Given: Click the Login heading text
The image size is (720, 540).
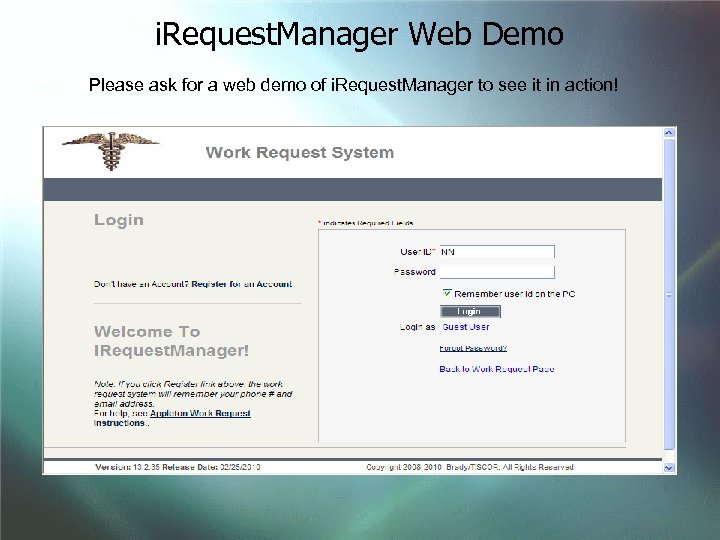Looking at the screenshot, I should [x=119, y=220].
